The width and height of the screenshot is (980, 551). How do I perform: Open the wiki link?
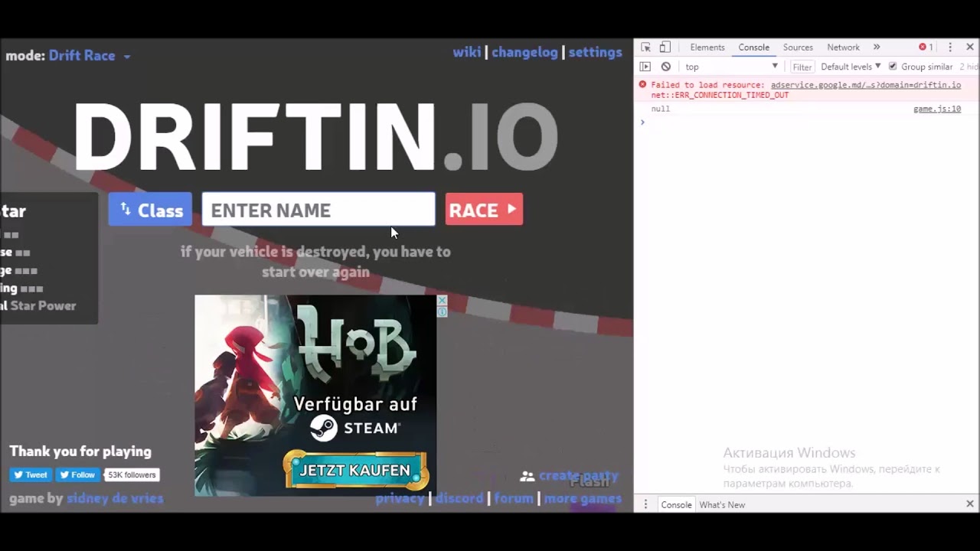[467, 52]
